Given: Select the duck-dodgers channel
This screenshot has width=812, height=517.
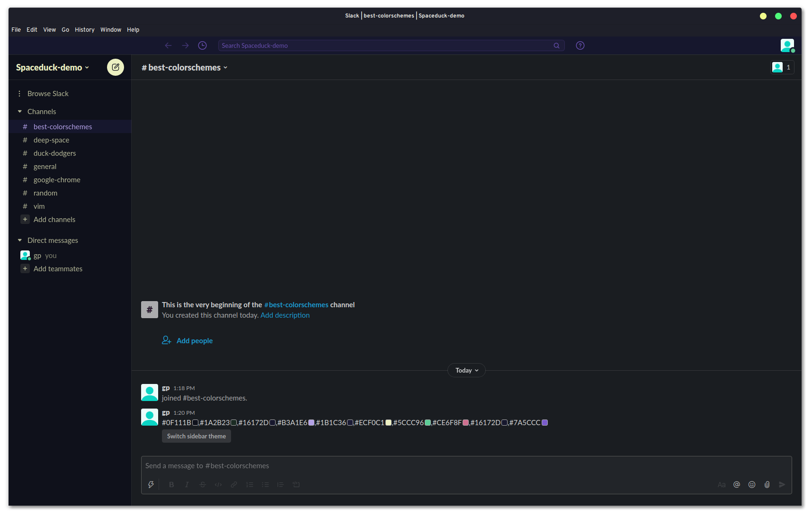Looking at the screenshot, I should coord(70,153).
